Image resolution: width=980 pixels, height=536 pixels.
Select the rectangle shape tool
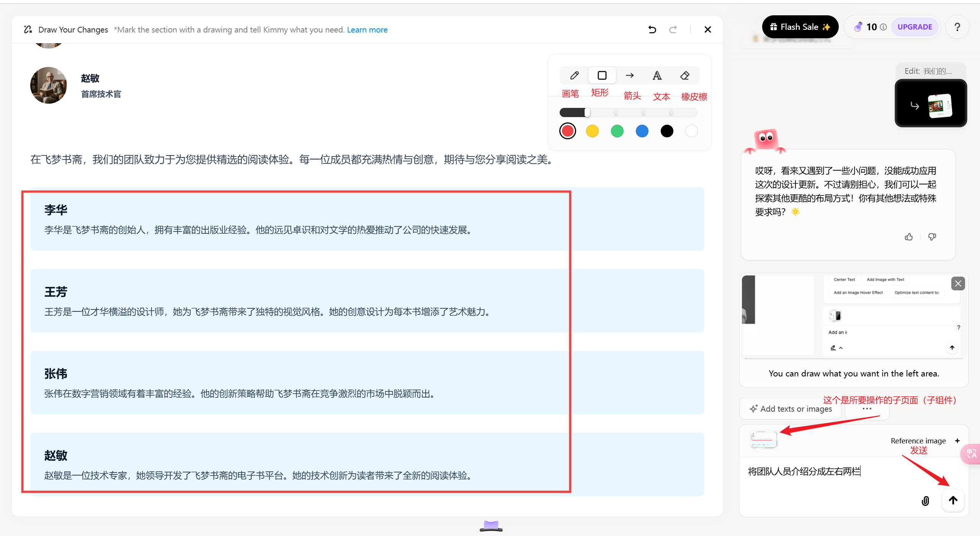602,75
